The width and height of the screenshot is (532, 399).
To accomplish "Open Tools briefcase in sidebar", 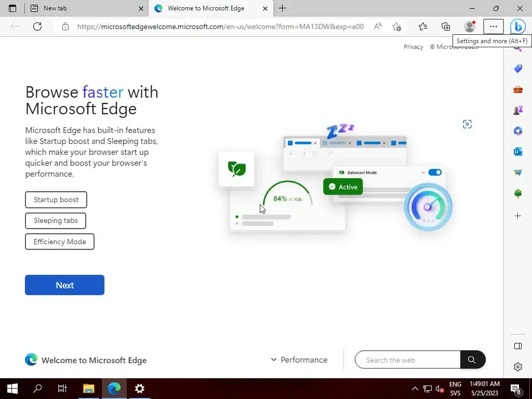I will (x=518, y=89).
